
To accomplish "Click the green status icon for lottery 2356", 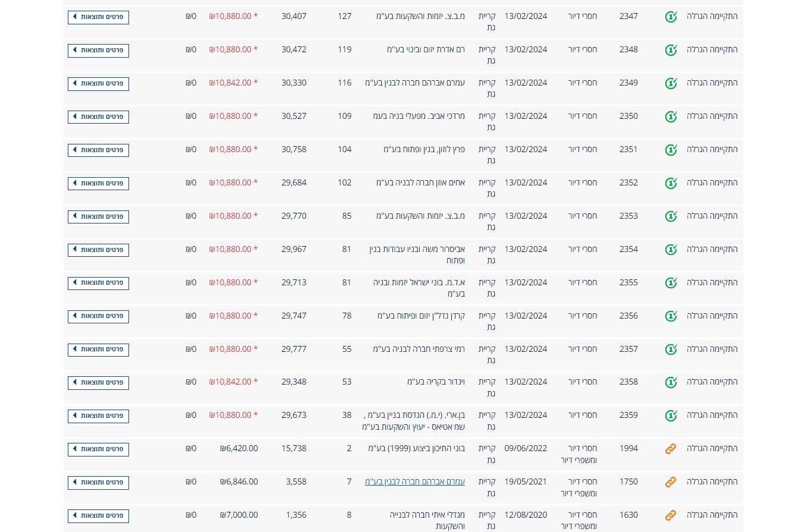I will (671, 316).
